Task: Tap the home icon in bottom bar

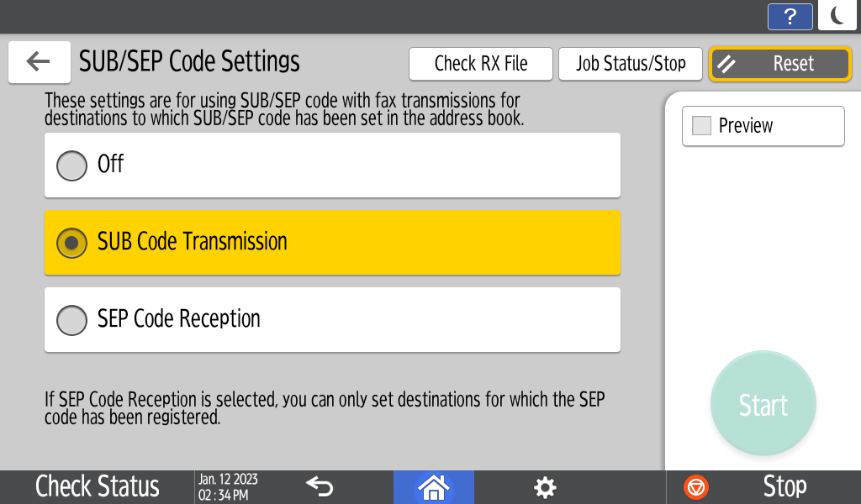Action: click(x=434, y=487)
